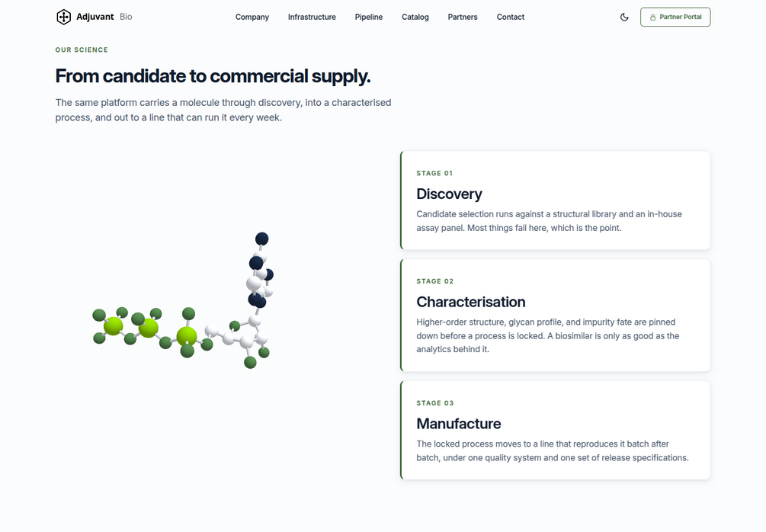Click the lock icon in Partner Portal button
The width and height of the screenshot is (766, 532).
point(652,17)
